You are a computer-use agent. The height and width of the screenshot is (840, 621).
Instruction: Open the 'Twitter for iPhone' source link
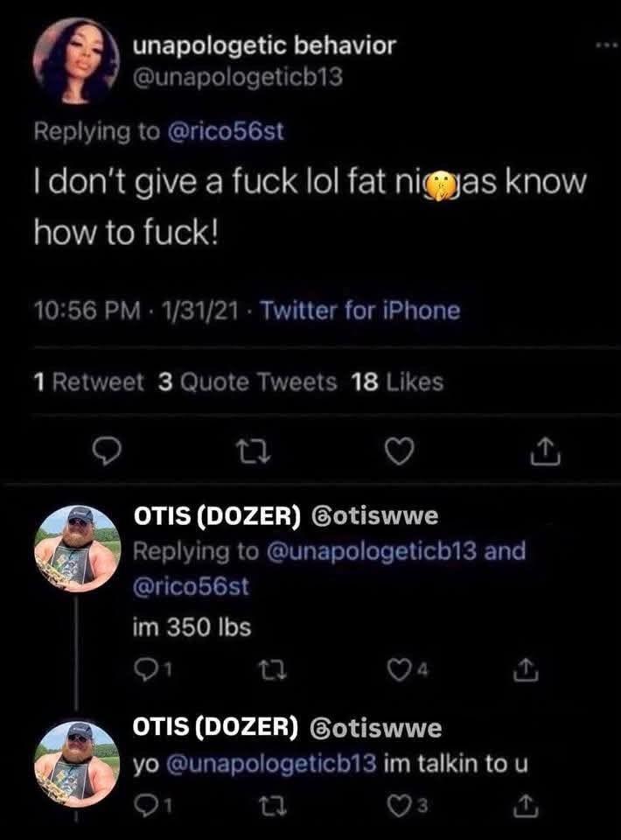pos(359,310)
